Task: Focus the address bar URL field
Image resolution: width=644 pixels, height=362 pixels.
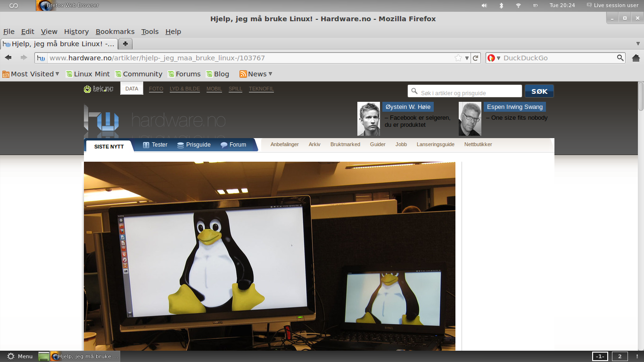Action: [250, 58]
